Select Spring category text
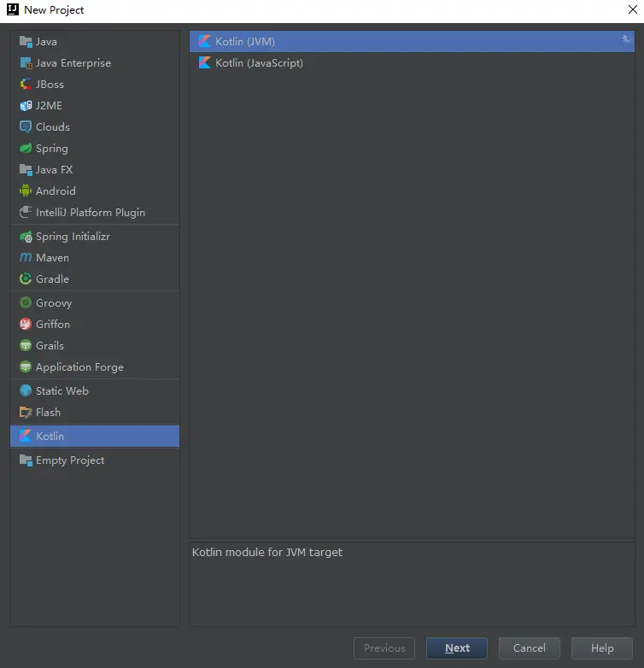 [52, 149]
